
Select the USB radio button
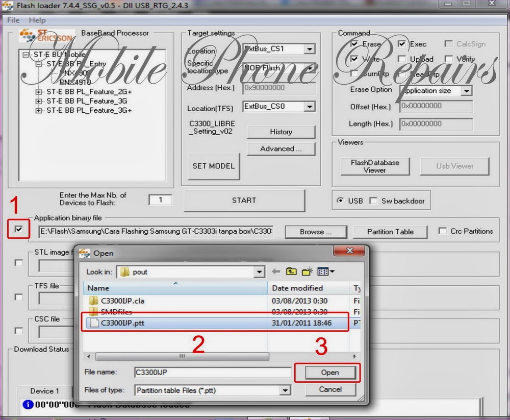(340, 201)
